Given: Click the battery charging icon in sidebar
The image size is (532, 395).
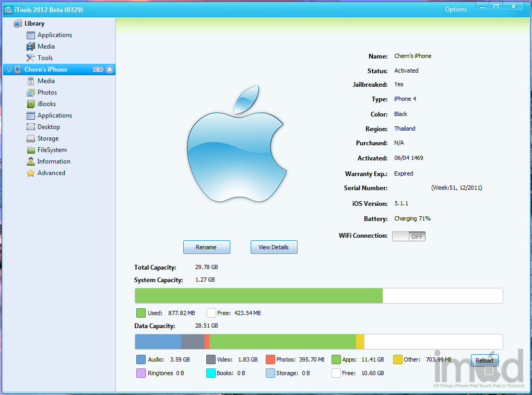Looking at the screenshot, I should point(98,69).
